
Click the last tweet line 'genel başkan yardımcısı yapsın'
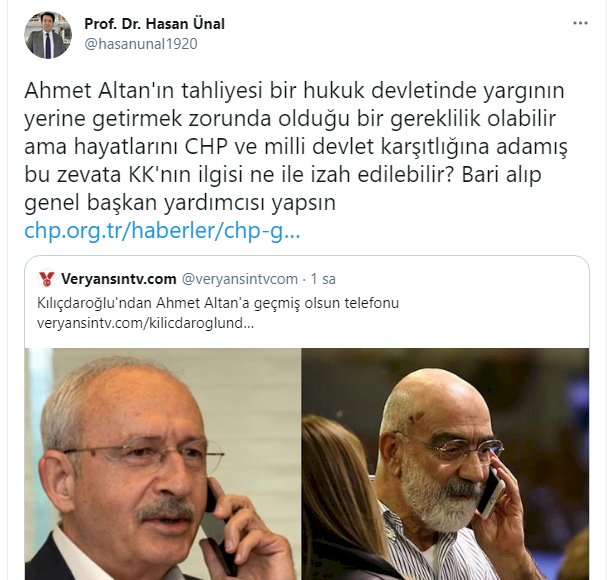coord(180,202)
